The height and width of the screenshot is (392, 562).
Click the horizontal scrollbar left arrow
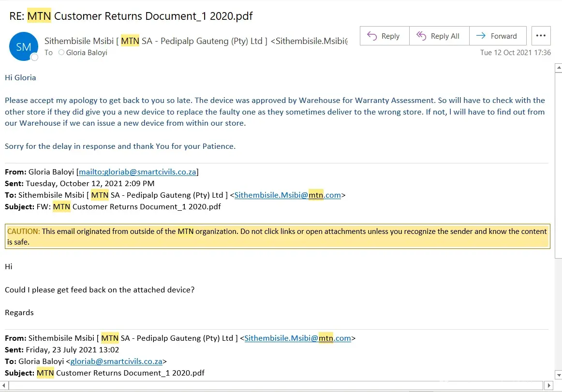coord(4,386)
